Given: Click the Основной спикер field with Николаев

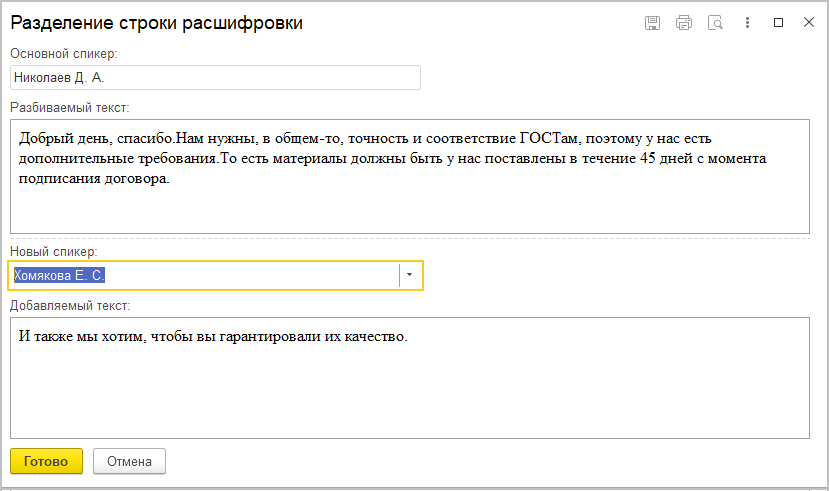Looking at the screenshot, I should [215, 78].
